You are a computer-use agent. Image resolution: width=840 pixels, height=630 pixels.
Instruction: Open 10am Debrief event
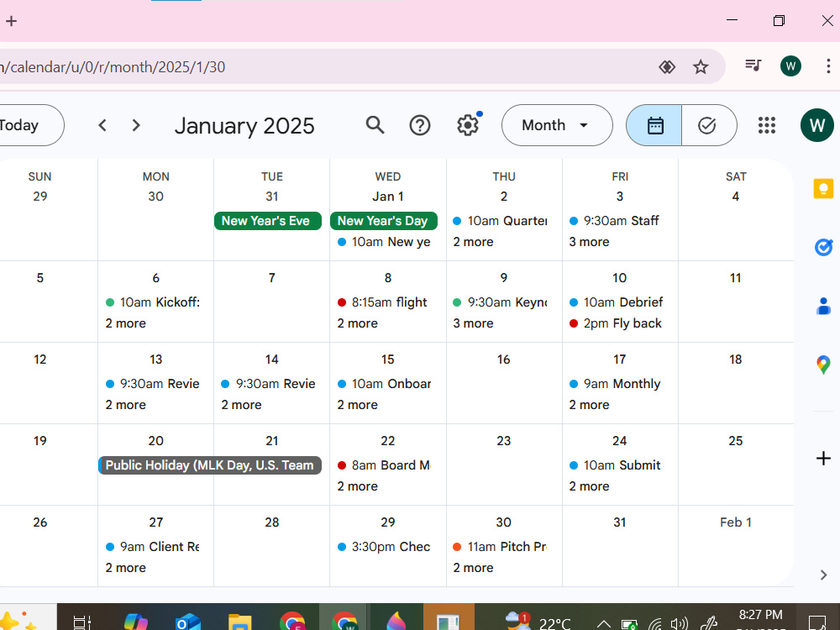(x=616, y=302)
